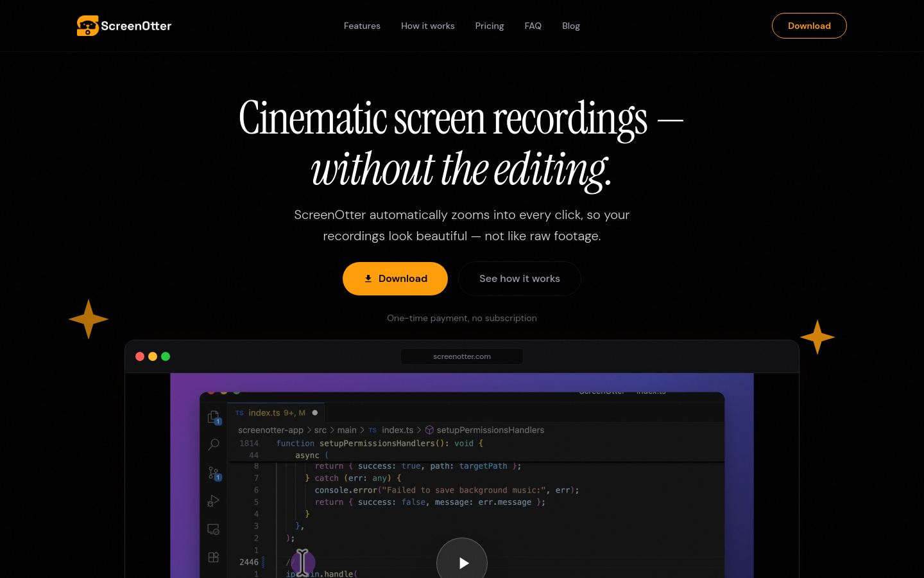Open the Features nav link

point(362,26)
